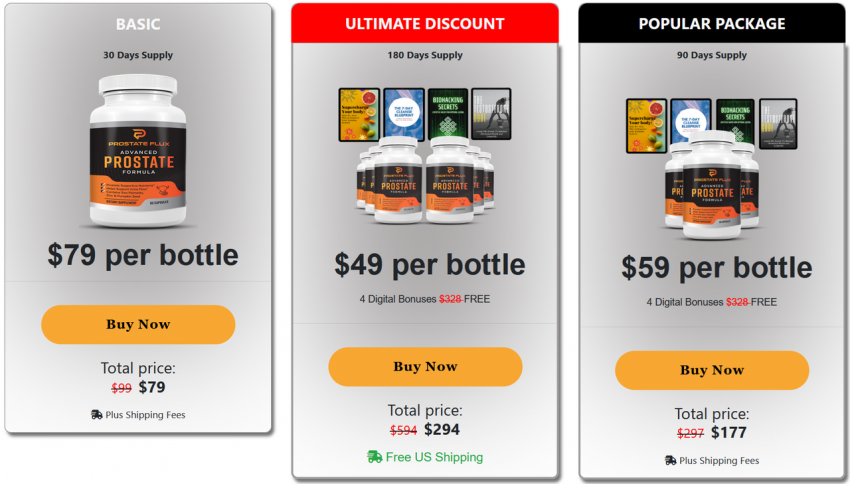The height and width of the screenshot is (484, 850).
Task: Click the Testosterone Code ebook in Ultimate Discount
Action: 491,112
